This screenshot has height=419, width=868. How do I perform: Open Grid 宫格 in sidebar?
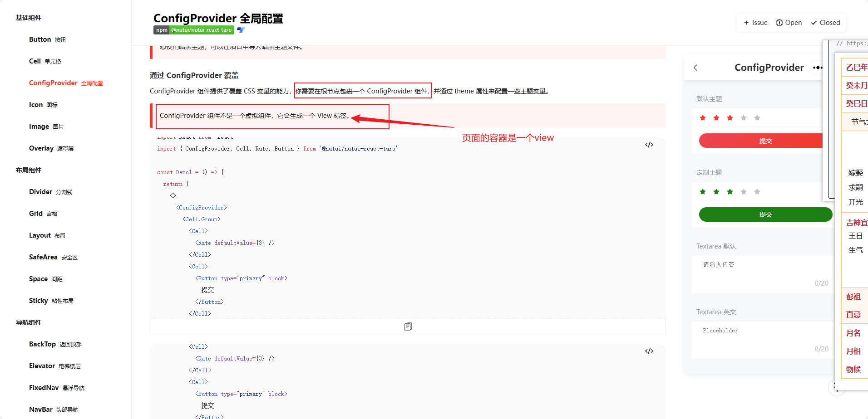tap(43, 214)
